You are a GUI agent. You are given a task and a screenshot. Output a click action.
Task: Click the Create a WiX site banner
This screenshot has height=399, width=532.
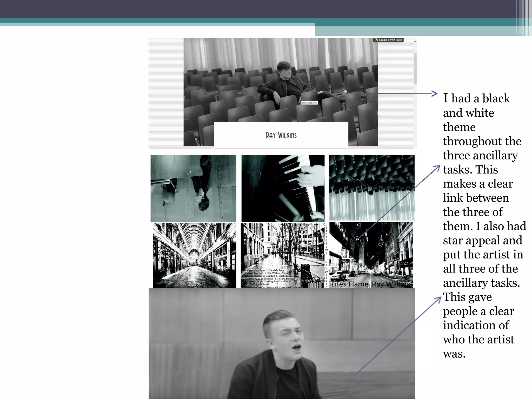[388, 40]
